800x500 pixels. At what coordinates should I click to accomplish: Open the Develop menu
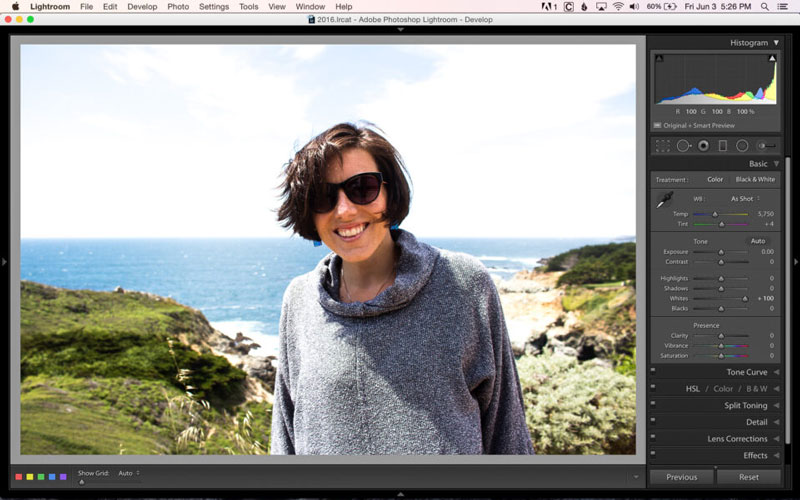tap(142, 6)
